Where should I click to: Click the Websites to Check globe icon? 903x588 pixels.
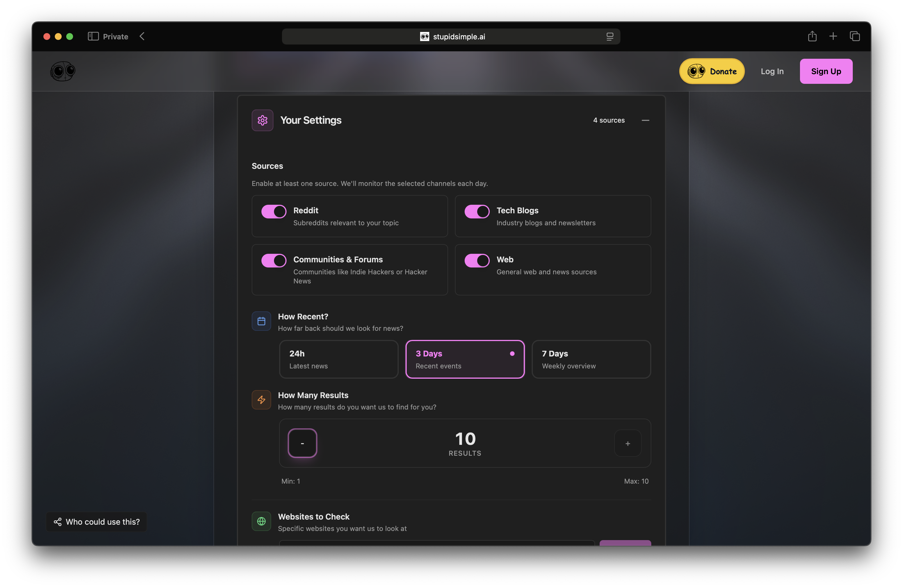click(x=261, y=521)
